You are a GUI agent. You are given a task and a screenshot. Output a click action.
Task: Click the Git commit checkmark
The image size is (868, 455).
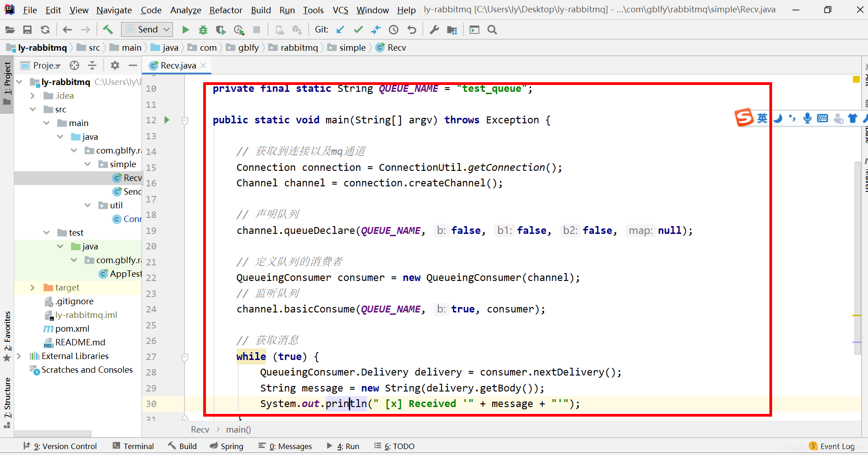358,30
